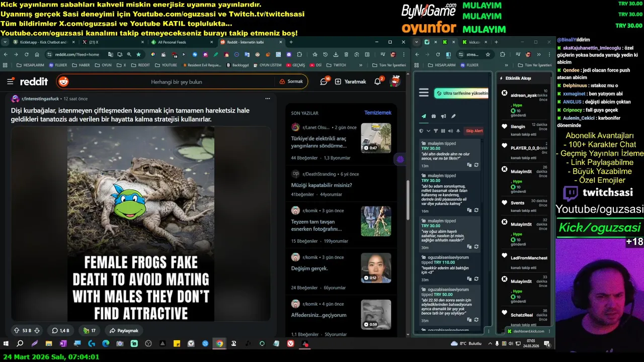
Task: Open 'Müziği kapatabilir misiniz?' post
Action: coord(321,185)
